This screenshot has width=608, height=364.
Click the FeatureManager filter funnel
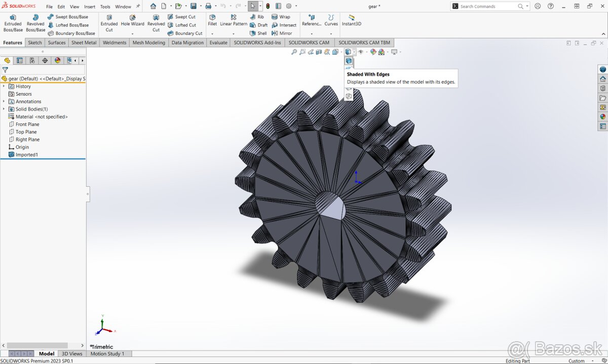tap(5, 70)
